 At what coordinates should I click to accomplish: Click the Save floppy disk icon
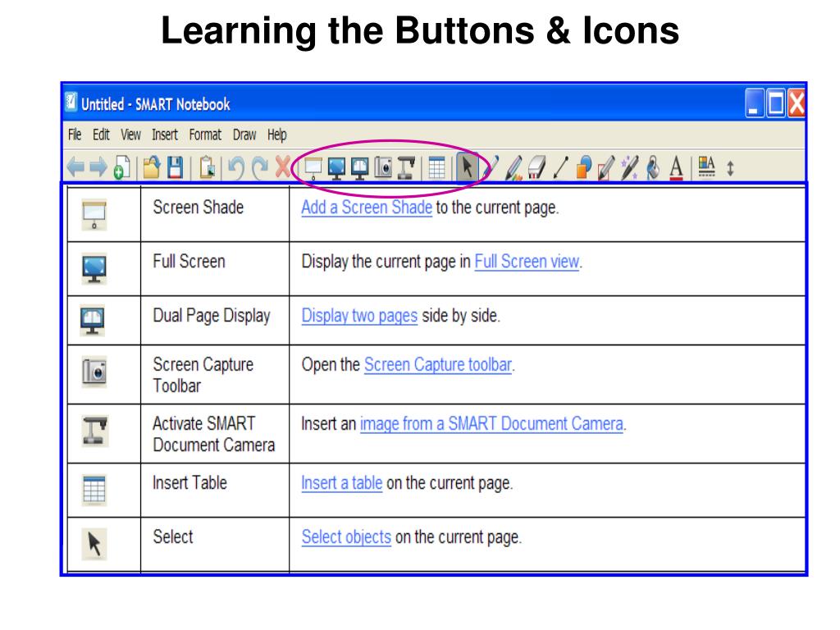[x=176, y=167]
